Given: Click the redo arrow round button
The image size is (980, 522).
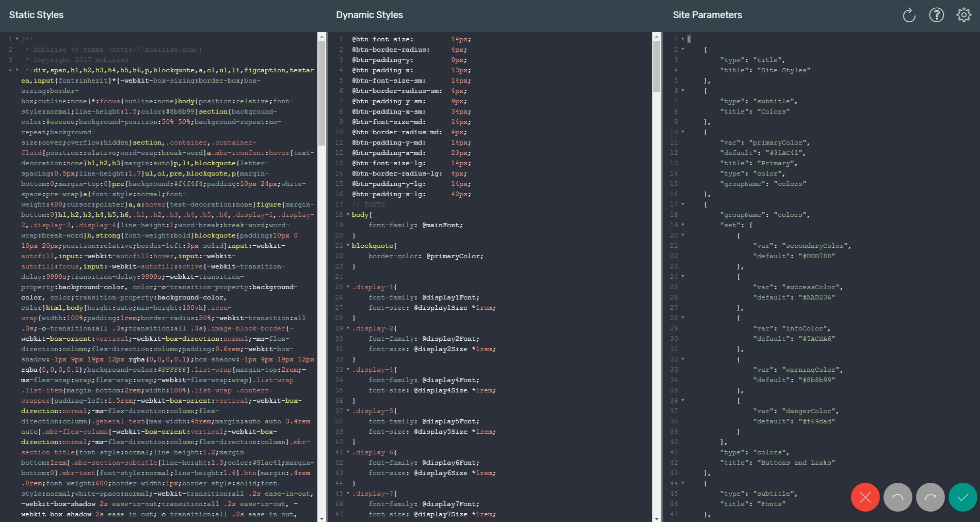Looking at the screenshot, I should [x=930, y=497].
